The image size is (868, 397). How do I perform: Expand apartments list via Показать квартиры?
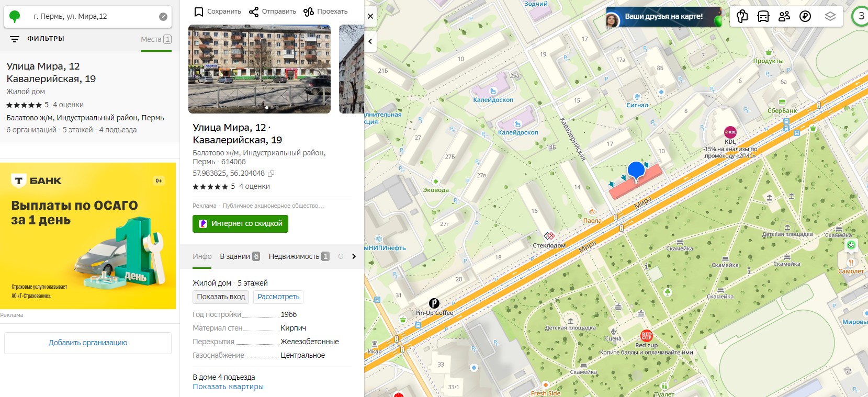pos(228,387)
